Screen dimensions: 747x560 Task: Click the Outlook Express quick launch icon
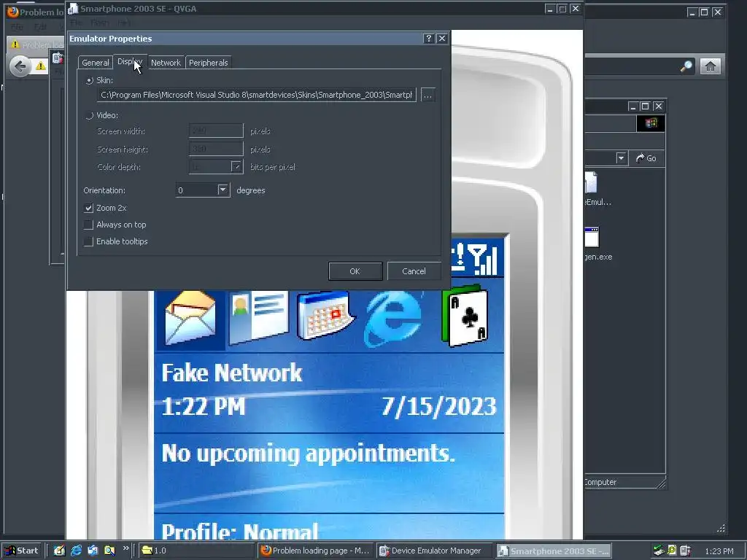pyautogui.click(x=93, y=551)
